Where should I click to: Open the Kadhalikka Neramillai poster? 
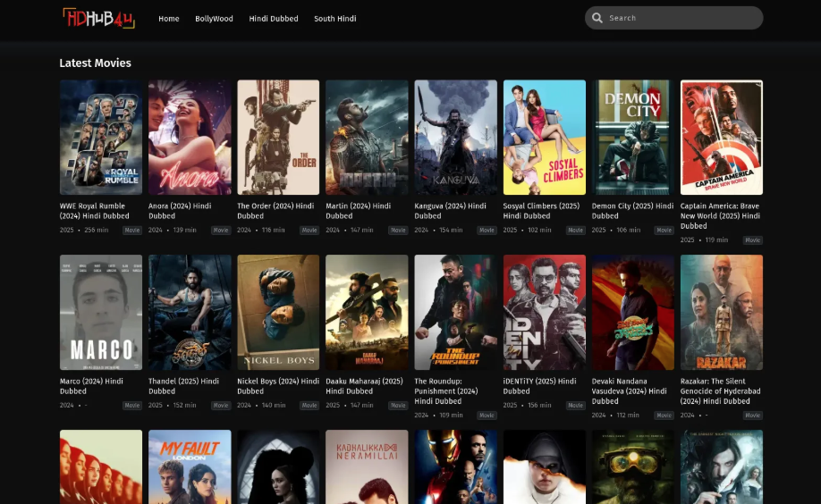click(367, 466)
